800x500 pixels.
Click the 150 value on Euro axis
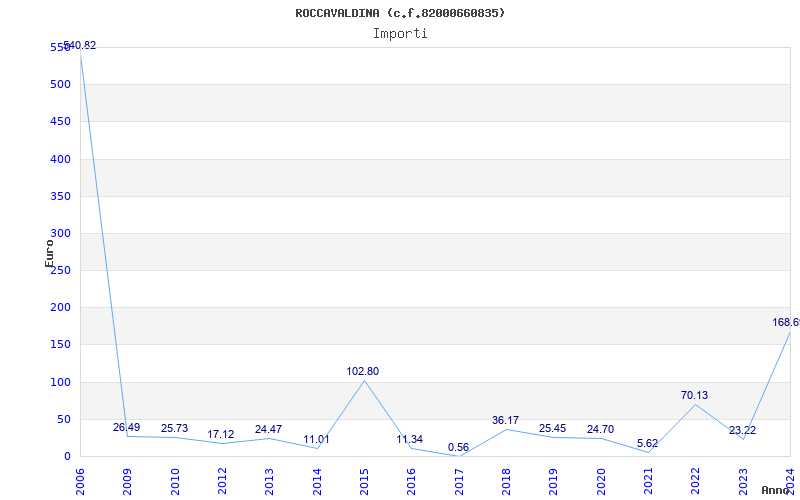pyautogui.click(x=61, y=345)
